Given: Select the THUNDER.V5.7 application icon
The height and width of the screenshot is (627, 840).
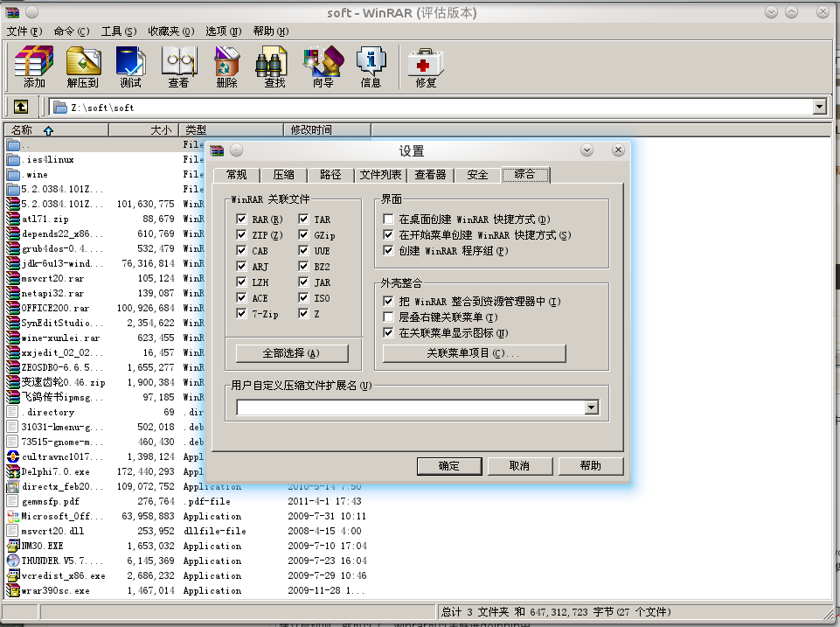Looking at the screenshot, I should point(13,561).
